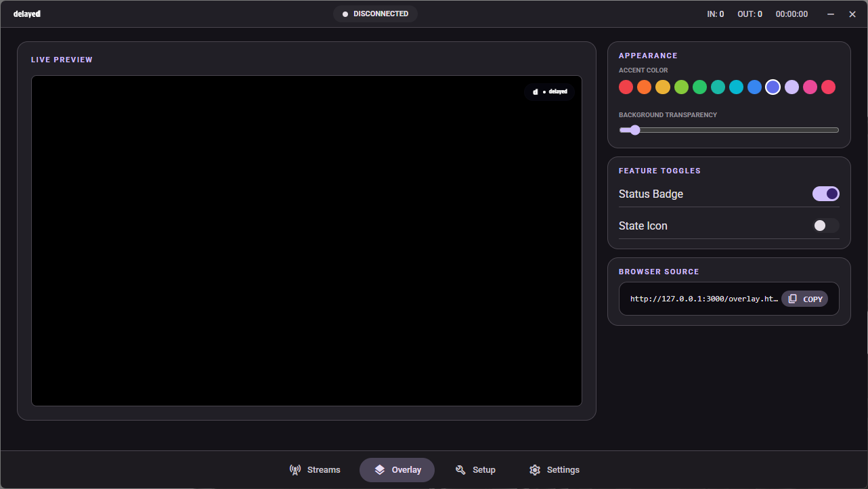This screenshot has height=489, width=868.
Task: Click the BROWSER SOURCE heading
Action: tap(659, 272)
